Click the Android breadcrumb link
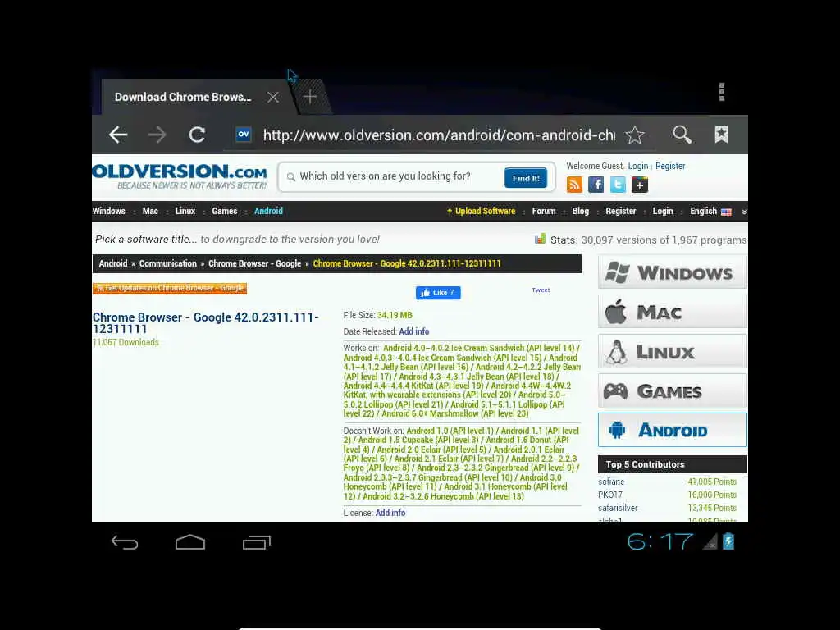This screenshot has width=840, height=630. coord(113,263)
